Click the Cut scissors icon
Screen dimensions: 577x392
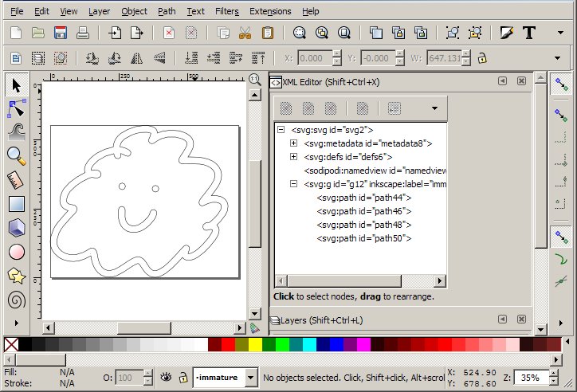(x=245, y=33)
